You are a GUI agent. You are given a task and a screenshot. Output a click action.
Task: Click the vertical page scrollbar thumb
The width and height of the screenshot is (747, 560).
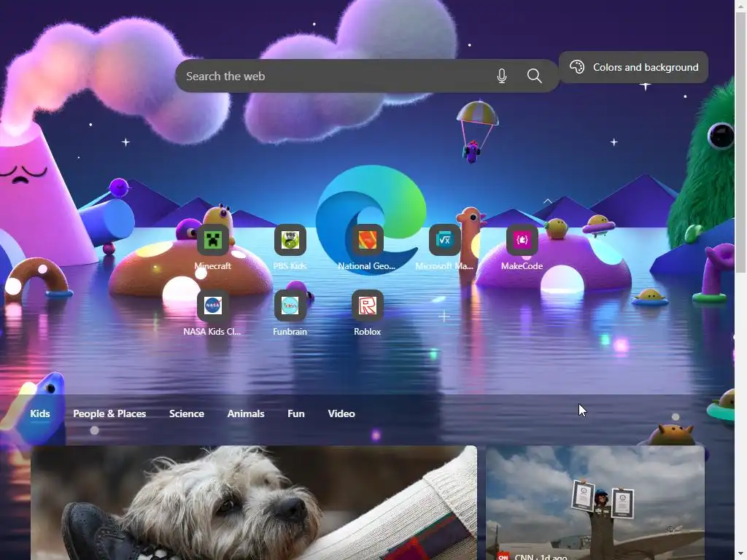[741, 142]
